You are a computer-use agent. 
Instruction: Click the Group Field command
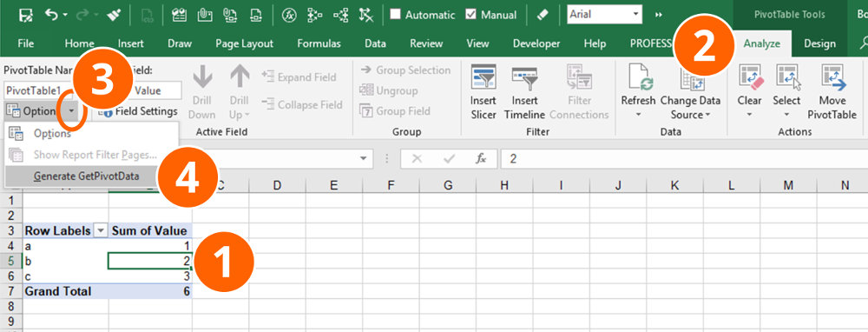[395, 111]
